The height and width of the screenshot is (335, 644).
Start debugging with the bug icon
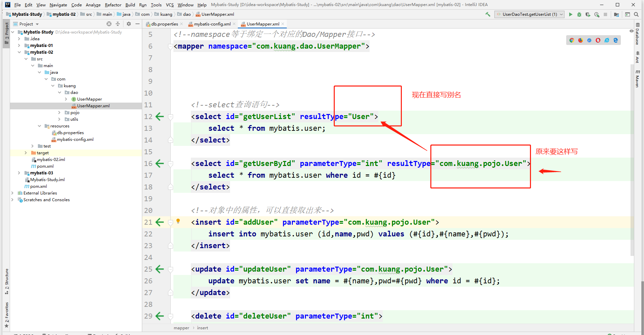click(579, 14)
